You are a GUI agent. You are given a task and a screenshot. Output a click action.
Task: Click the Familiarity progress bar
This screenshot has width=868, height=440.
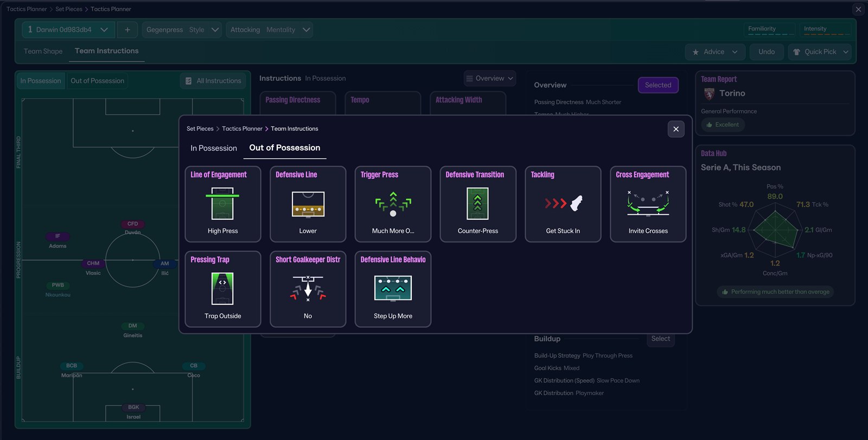[770, 34]
